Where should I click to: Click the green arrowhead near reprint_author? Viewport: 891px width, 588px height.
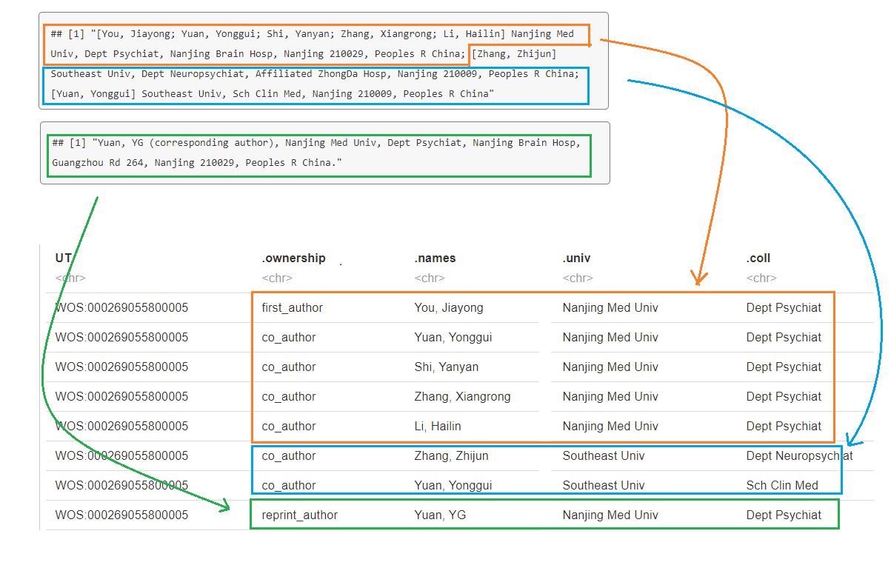click(x=224, y=506)
